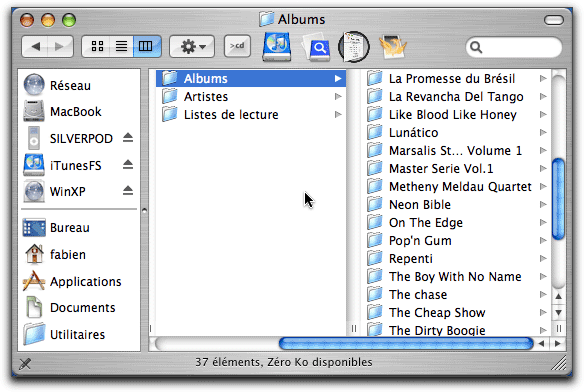The height and width of the screenshot is (392, 584).
Task: Open the Neon Bible folder
Action: [457, 205]
